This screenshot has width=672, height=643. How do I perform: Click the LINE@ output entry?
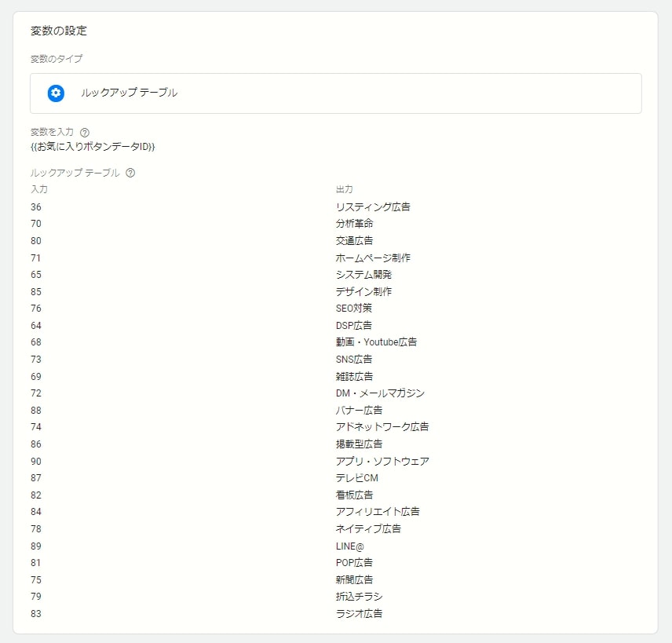[x=349, y=546]
